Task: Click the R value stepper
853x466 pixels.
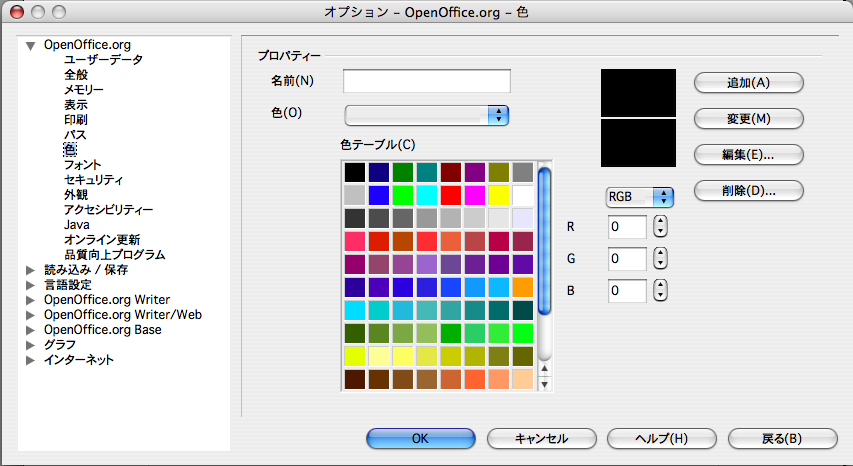Action: pyautogui.click(x=660, y=227)
